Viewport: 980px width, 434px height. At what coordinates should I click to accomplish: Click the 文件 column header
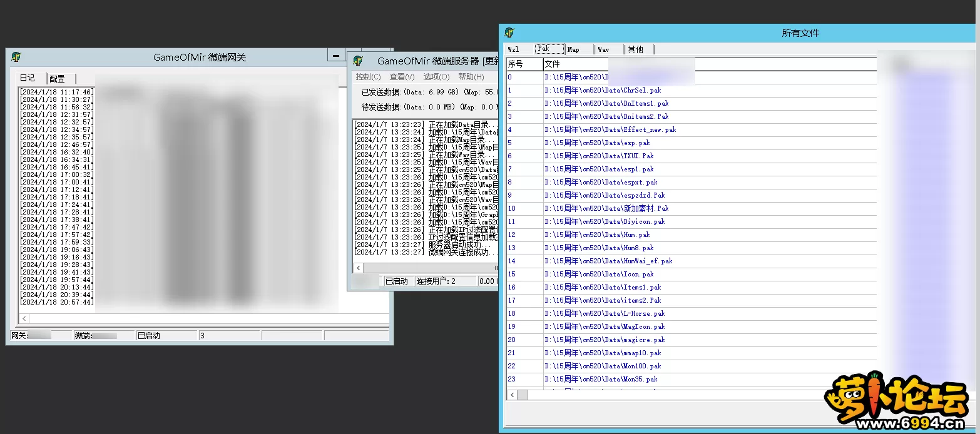710,64
